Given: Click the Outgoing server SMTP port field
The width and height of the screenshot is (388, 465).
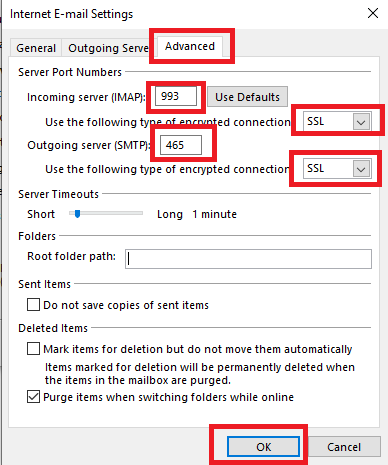Looking at the screenshot, I should click(181, 145).
